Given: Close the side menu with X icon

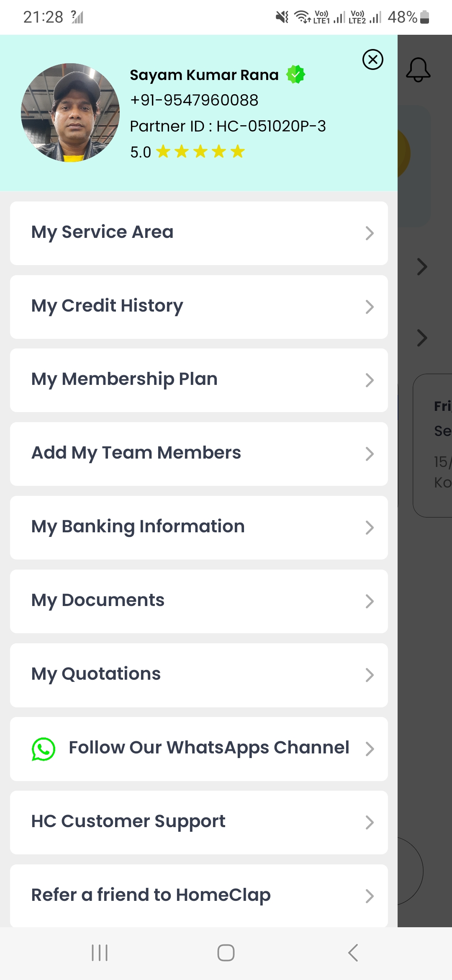Looking at the screenshot, I should pos(372,59).
